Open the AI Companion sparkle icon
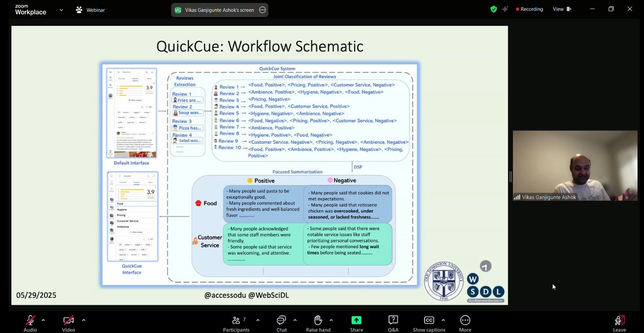Viewport: 644px width, 333px height. click(505, 9)
